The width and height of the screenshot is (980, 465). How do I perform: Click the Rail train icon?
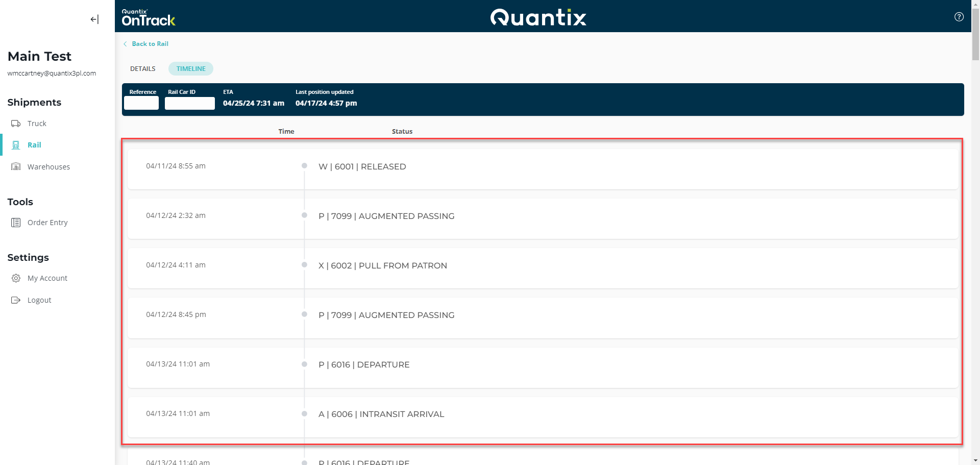pos(16,145)
